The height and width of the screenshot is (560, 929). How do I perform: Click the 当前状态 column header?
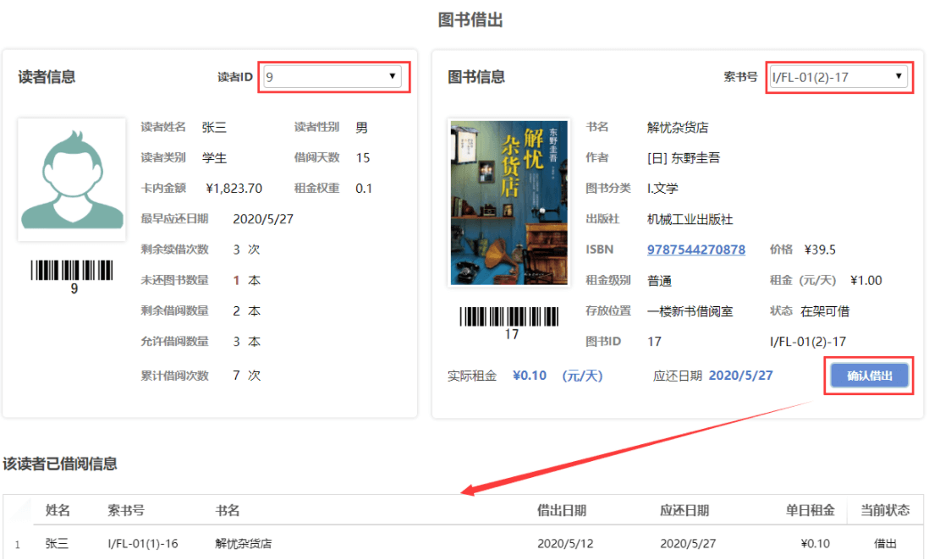pos(884,510)
